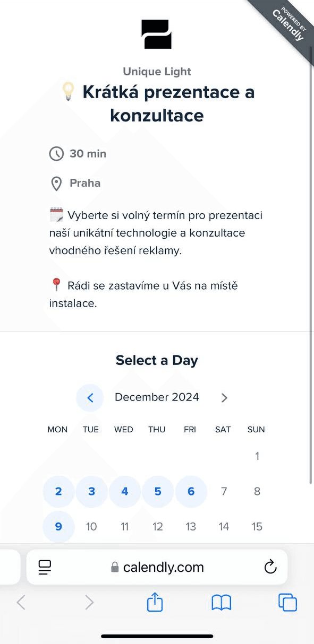Tap the December 2024 month label
Screen dimensions: 314x644
pos(157,397)
